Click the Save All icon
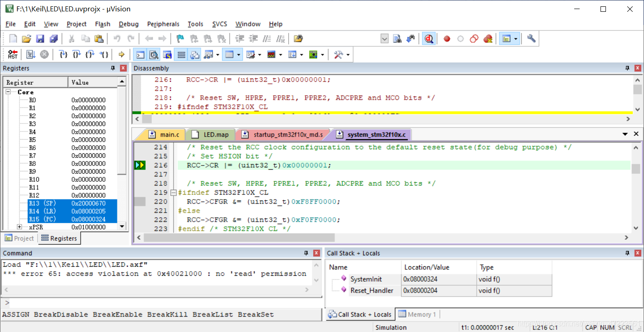 [53, 39]
